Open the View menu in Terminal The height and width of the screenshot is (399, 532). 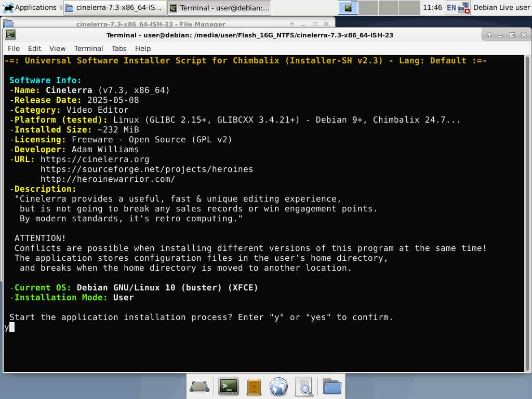pyautogui.click(x=57, y=48)
